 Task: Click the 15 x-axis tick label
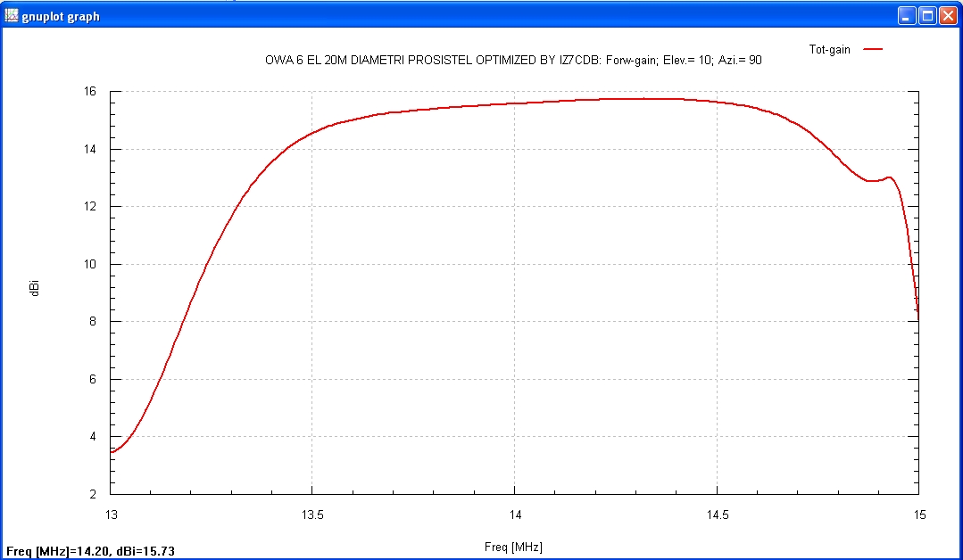(x=918, y=515)
